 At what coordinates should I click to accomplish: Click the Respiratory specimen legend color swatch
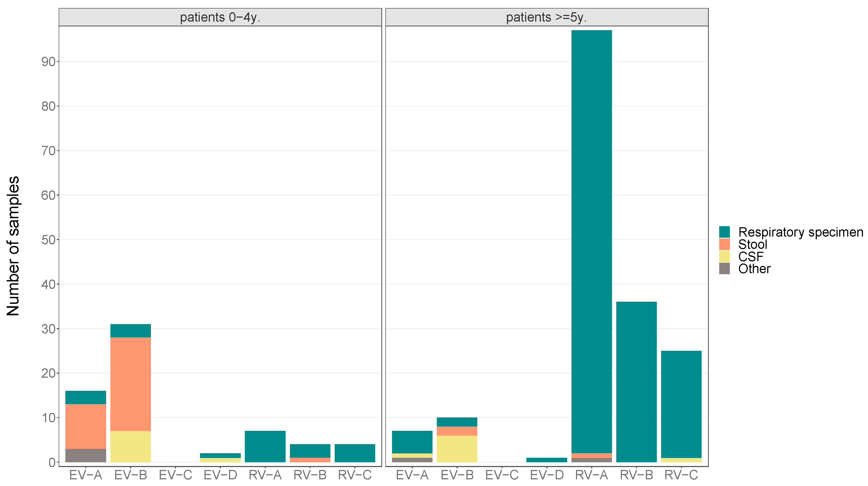pyautogui.click(x=724, y=232)
